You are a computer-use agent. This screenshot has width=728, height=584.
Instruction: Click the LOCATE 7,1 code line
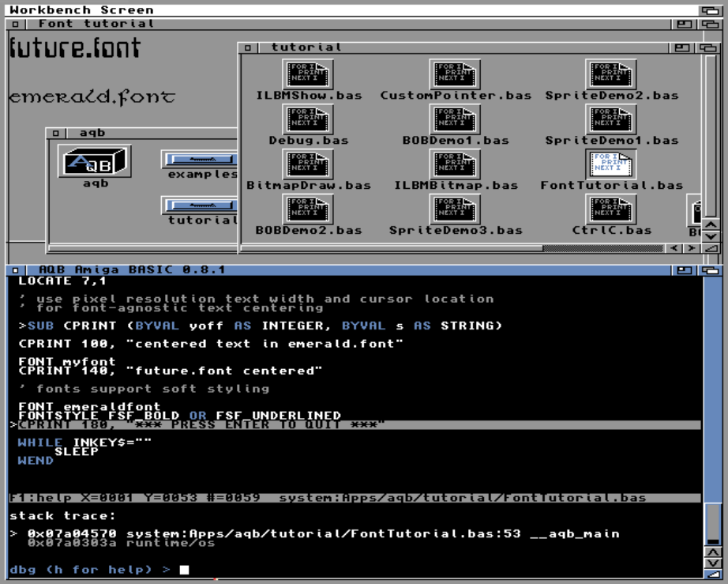[x=62, y=281]
